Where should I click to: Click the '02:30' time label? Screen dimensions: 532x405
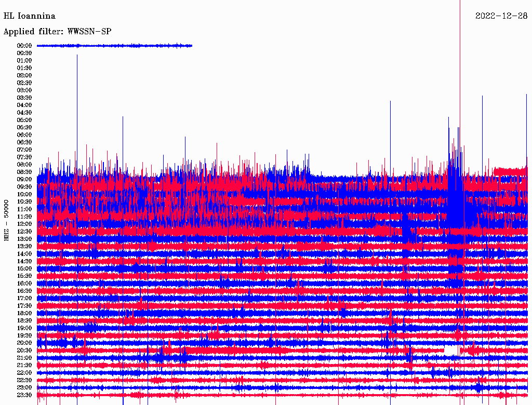24,83
